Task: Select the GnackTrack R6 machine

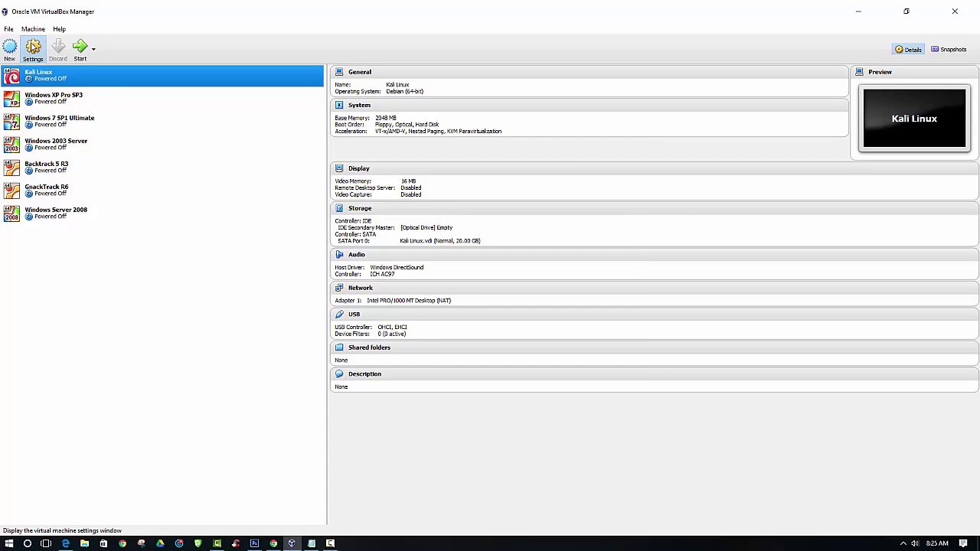Action: [162, 190]
